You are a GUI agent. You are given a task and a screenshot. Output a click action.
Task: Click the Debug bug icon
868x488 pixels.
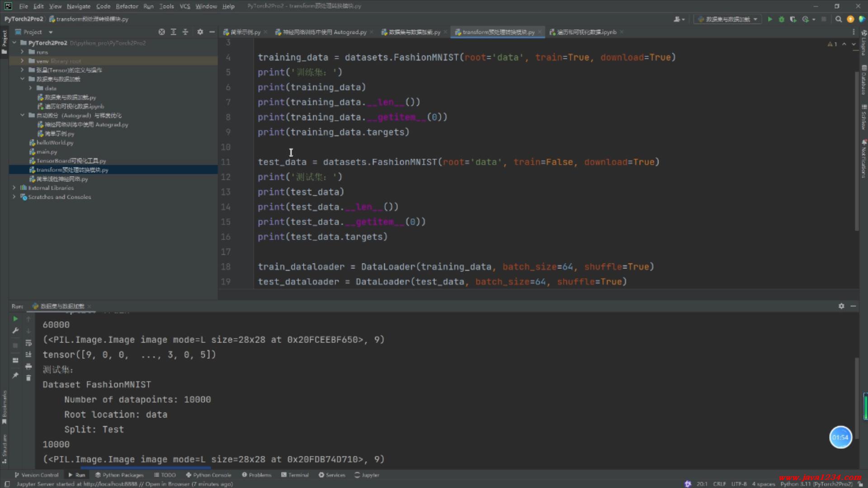point(781,19)
